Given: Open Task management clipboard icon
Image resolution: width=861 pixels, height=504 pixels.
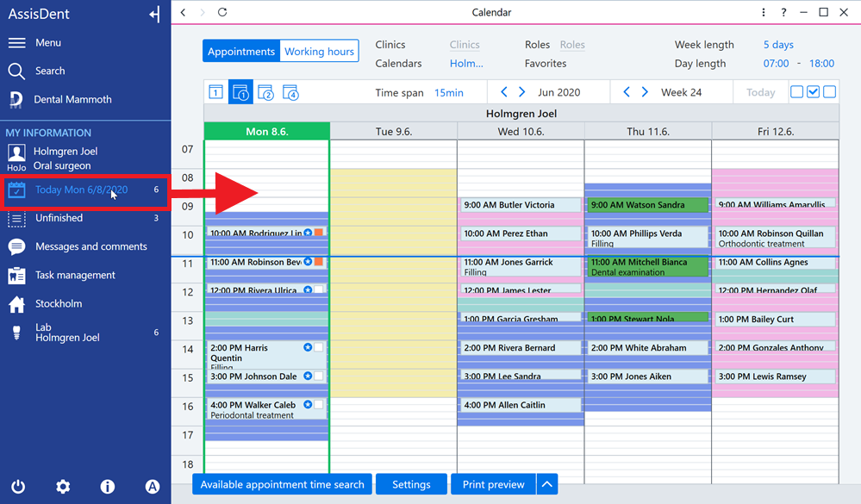Looking at the screenshot, I should point(16,276).
